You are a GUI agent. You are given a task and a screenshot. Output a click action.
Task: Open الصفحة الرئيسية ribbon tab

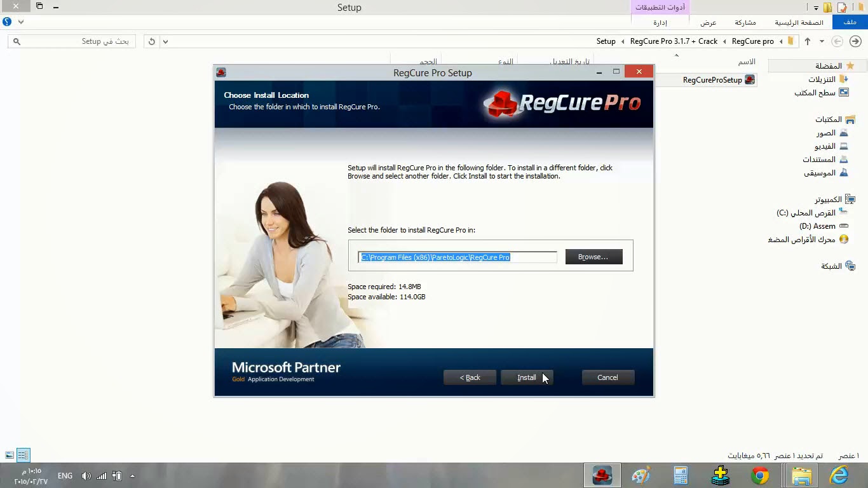pos(799,22)
